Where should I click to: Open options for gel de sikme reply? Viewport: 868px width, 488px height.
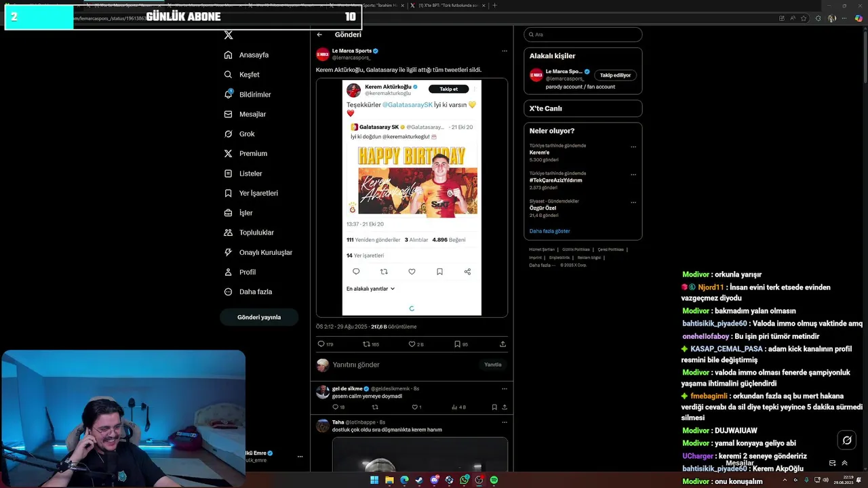click(504, 389)
